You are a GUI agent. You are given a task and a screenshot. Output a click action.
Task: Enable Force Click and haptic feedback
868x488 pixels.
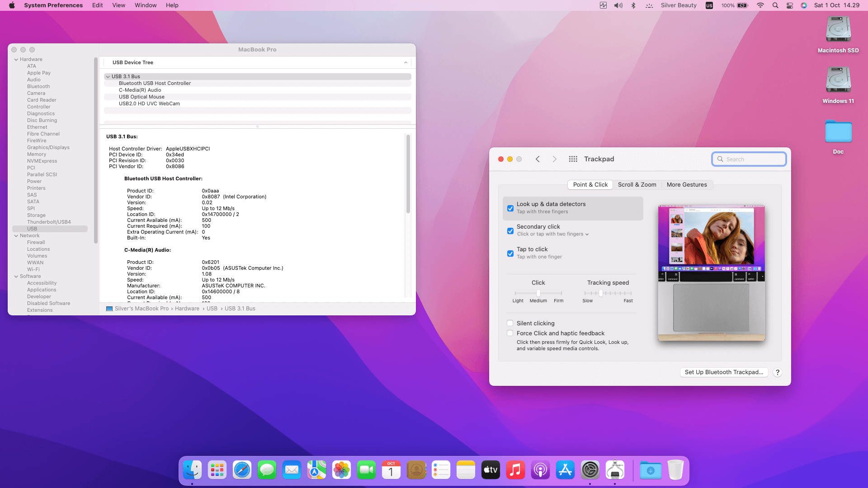[510, 333]
